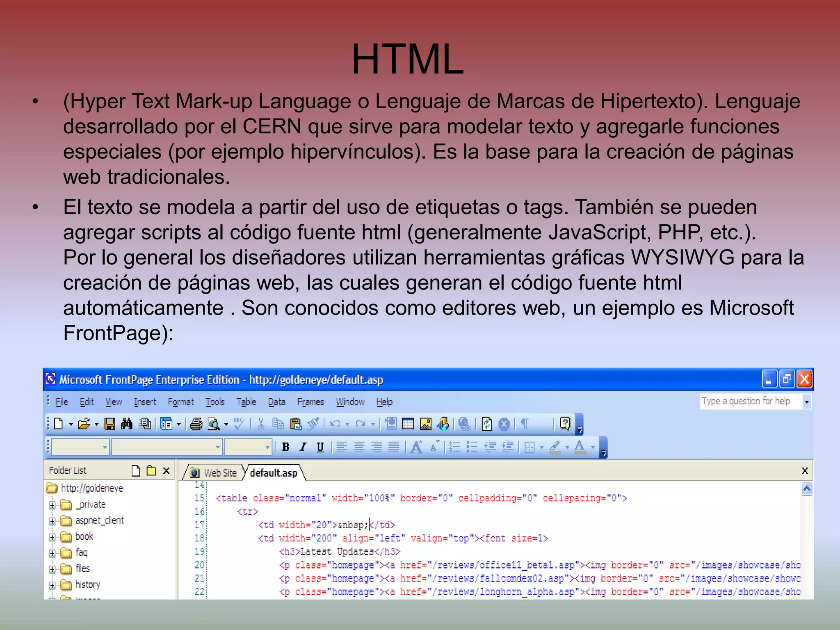The width and height of the screenshot is (840, 630).
Task: Open the Format menu
Action: pos(180,402)
